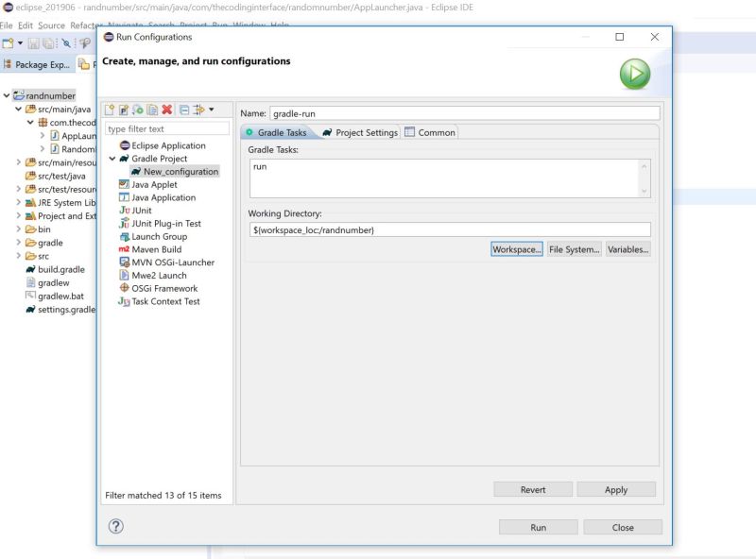
Task: Create a new launch configuration
Action: (x=109, y=110)
